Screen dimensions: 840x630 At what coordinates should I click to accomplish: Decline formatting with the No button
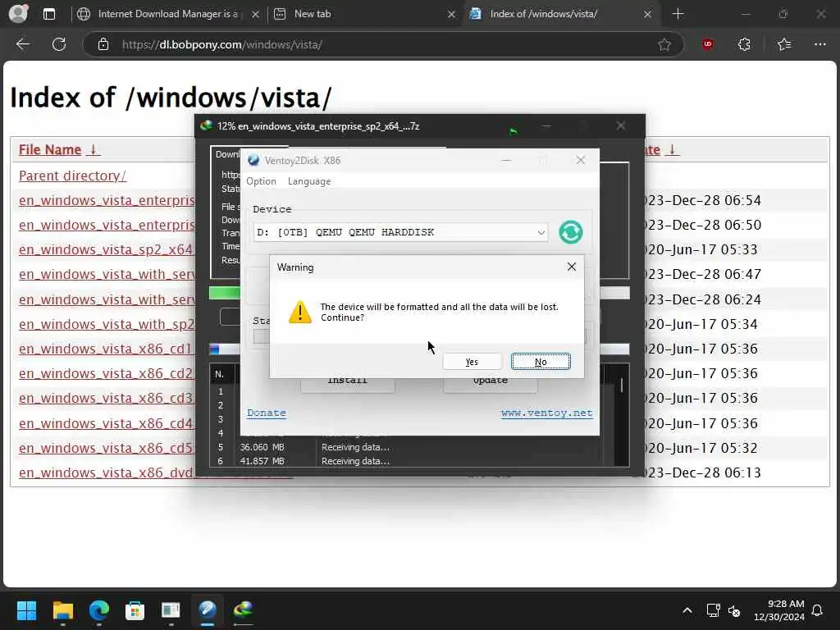pos(541,362)
